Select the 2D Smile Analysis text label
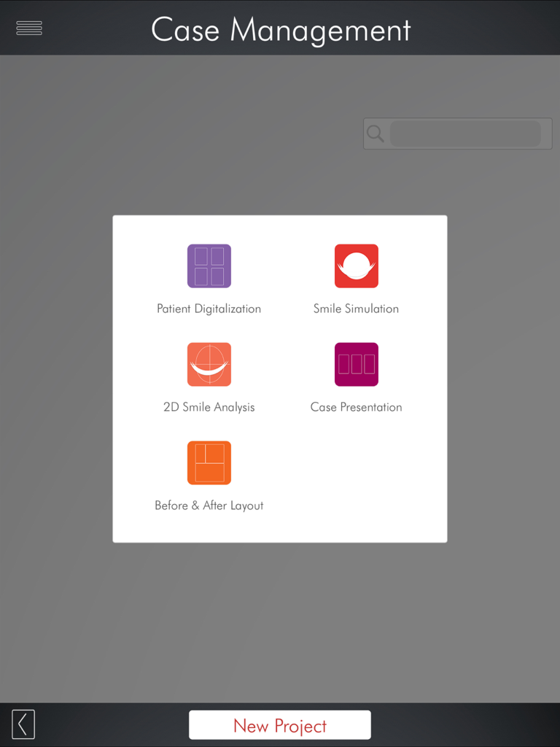The width and height of the screenshot is (560, 747). click(209, 407)
